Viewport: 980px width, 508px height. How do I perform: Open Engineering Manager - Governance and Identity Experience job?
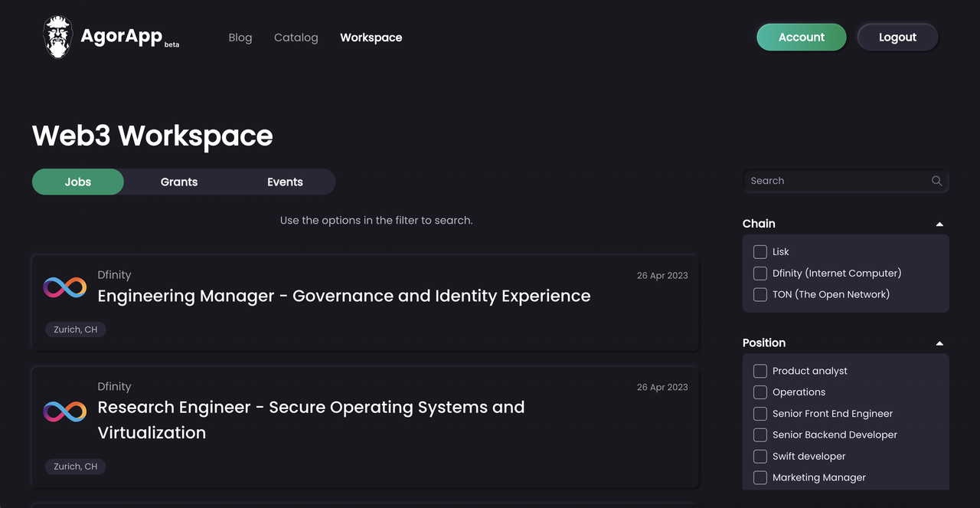pos(344,296)
